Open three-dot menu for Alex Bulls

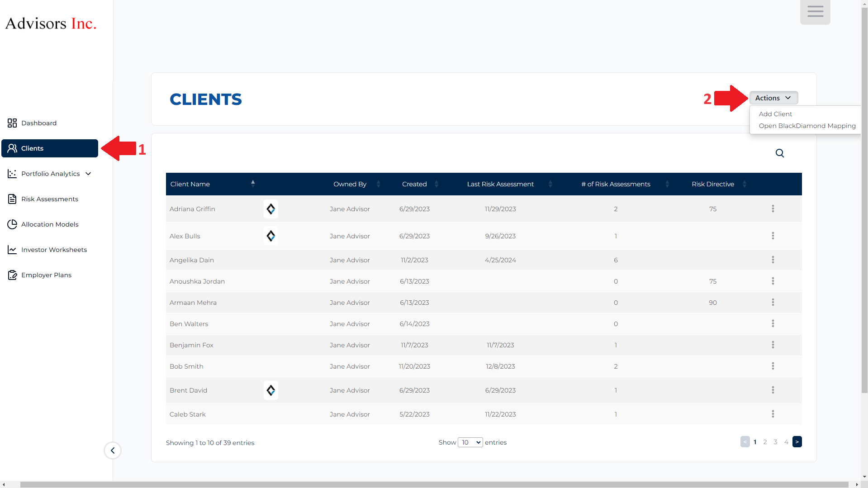click(773, 236)
